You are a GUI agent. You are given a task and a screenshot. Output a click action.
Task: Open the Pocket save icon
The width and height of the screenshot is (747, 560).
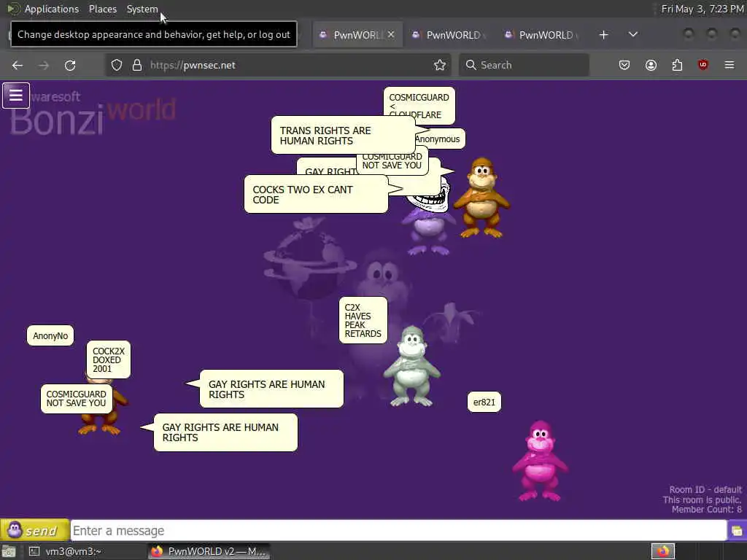click(624, 65)
